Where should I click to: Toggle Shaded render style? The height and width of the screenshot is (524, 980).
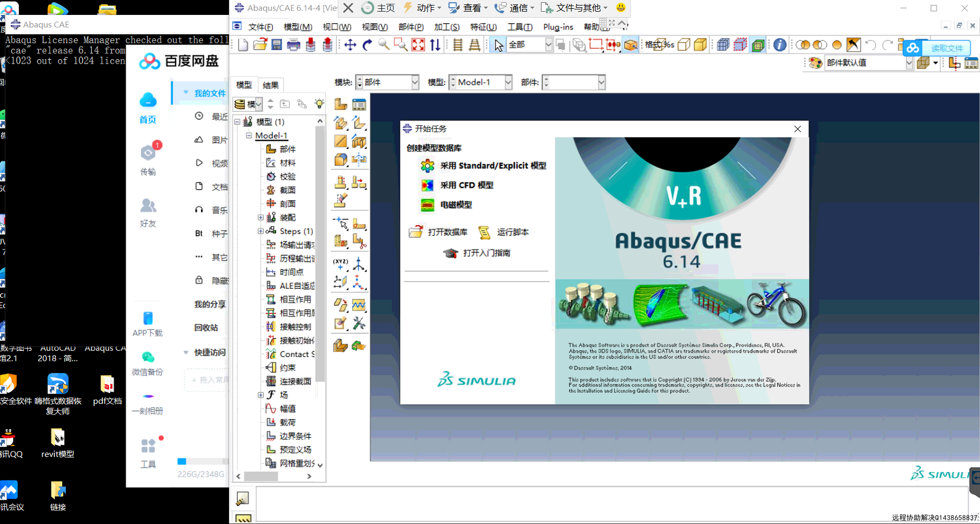pyautogui.click(x=700, y=45)
